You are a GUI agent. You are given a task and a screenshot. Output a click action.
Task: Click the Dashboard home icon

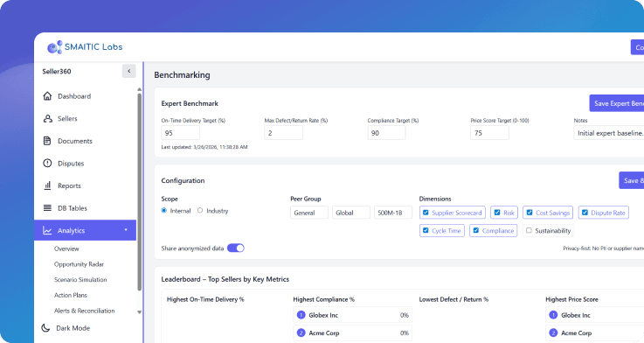coord(48,96)
